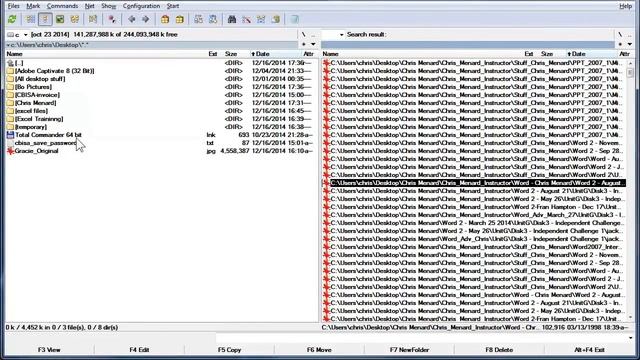
Task: Select the [CBISA-invoice] folder row
Action: 160,95
